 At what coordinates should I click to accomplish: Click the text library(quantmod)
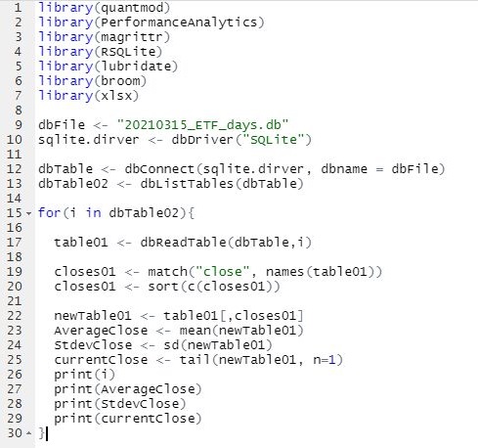pyautogui.click(x=105, y=8)
